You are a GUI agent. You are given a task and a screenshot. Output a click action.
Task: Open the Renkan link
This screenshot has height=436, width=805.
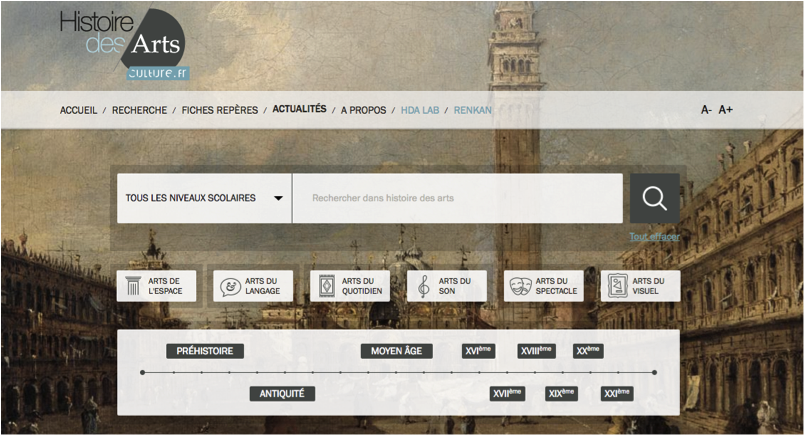pos(473,110)
